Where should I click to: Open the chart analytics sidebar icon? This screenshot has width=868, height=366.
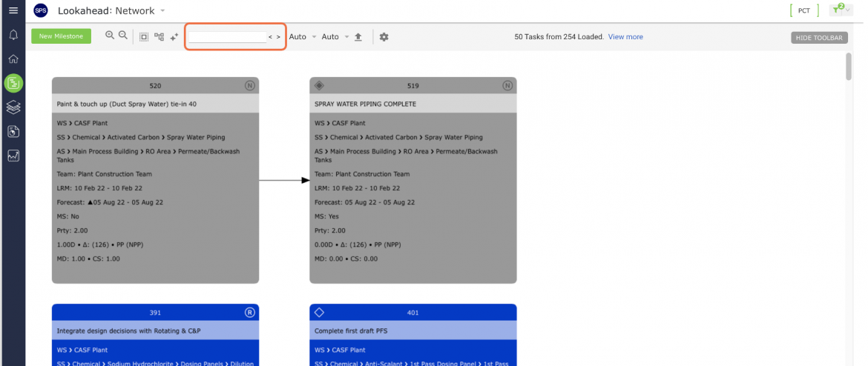click(x=13, y=156)
